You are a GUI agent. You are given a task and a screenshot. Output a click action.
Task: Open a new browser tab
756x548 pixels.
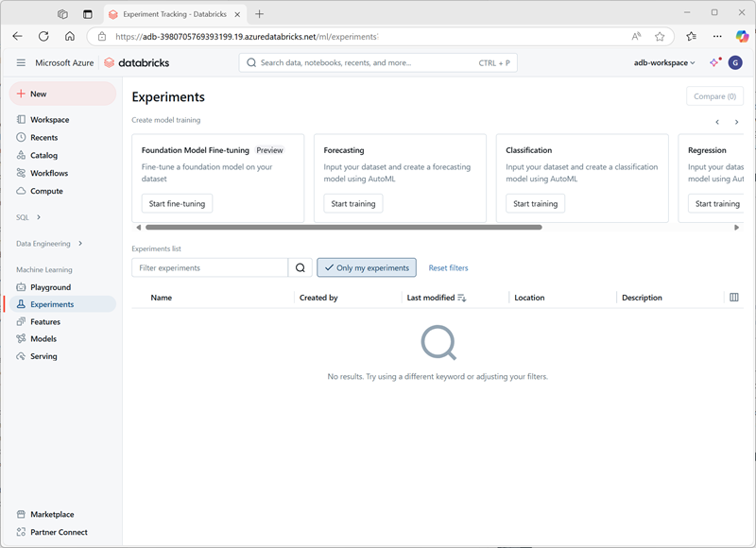pyautogui.click(x=259, y=14)
